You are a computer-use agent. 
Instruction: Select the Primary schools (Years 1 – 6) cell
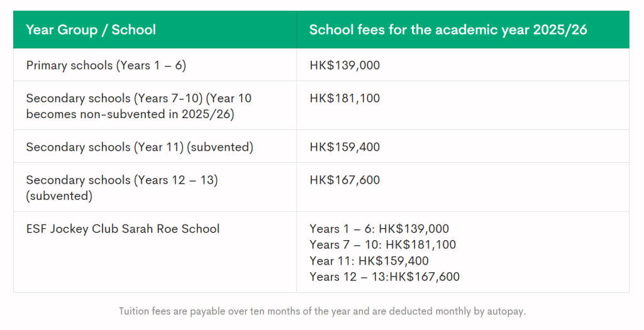(x=106, y=65)
